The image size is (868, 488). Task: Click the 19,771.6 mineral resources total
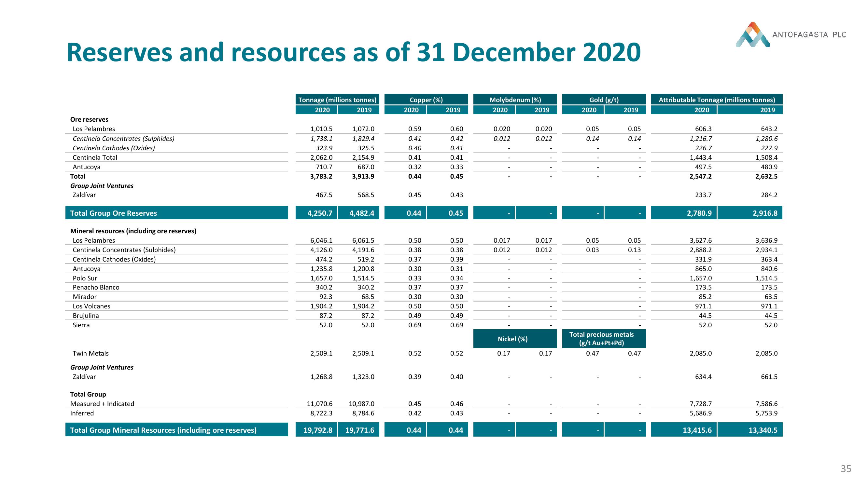click(x=359, y=430)
